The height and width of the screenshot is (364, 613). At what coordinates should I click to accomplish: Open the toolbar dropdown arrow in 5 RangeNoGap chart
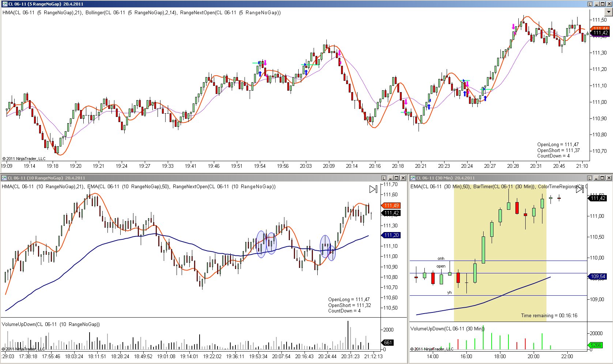point(609,12)
